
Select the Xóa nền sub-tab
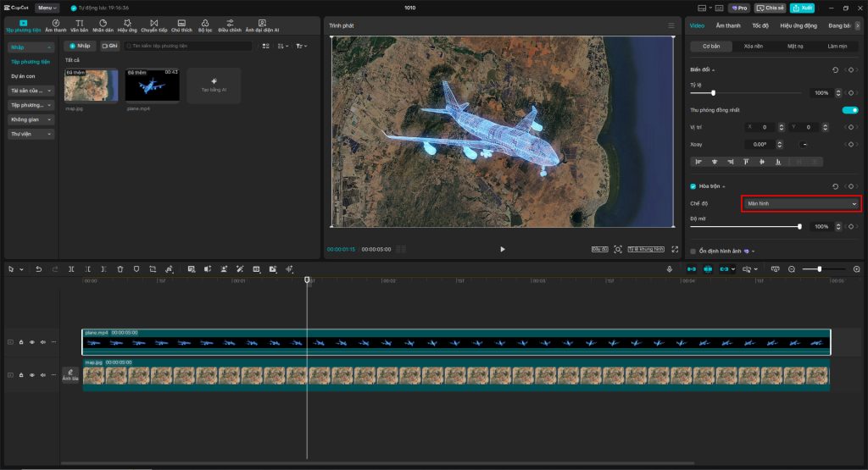(752, 47)
